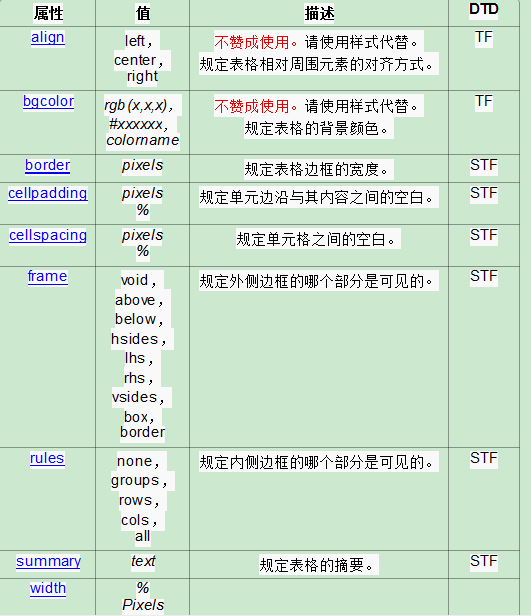
Task: Click the 'Pixels' value in width row
Action: click(x=143, y=605)
